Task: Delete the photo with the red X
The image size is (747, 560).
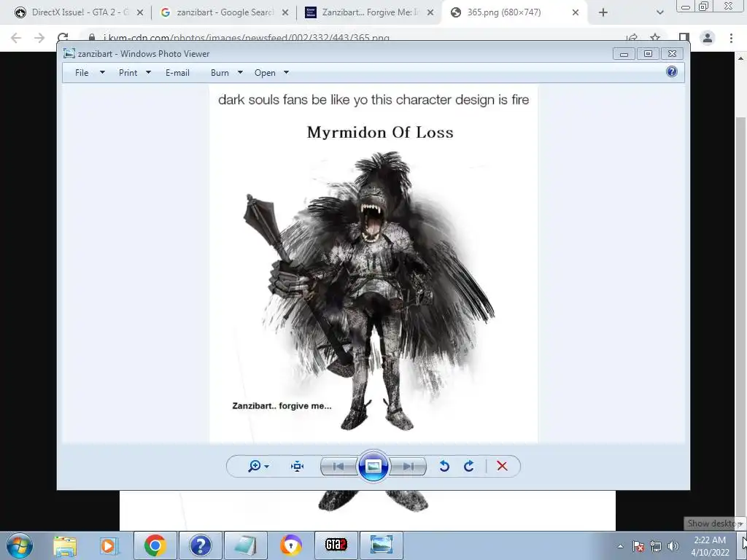Action: pos(502,466)
